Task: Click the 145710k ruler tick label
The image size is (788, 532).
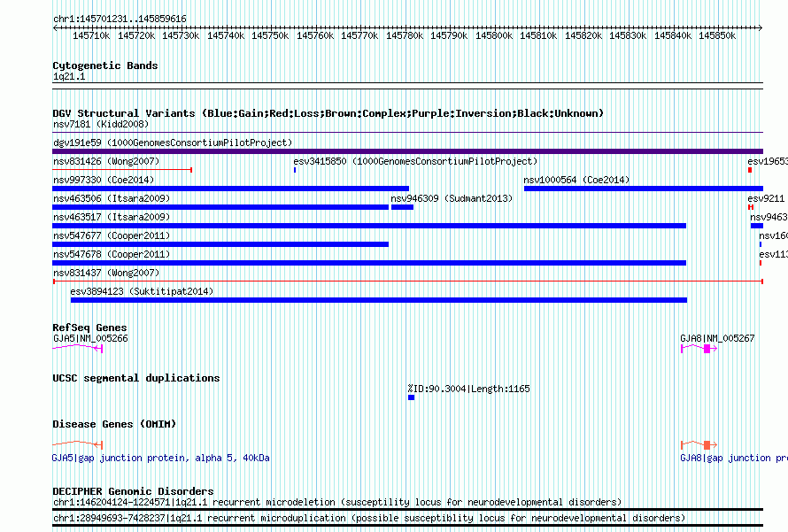Action: tap(91, 35)
